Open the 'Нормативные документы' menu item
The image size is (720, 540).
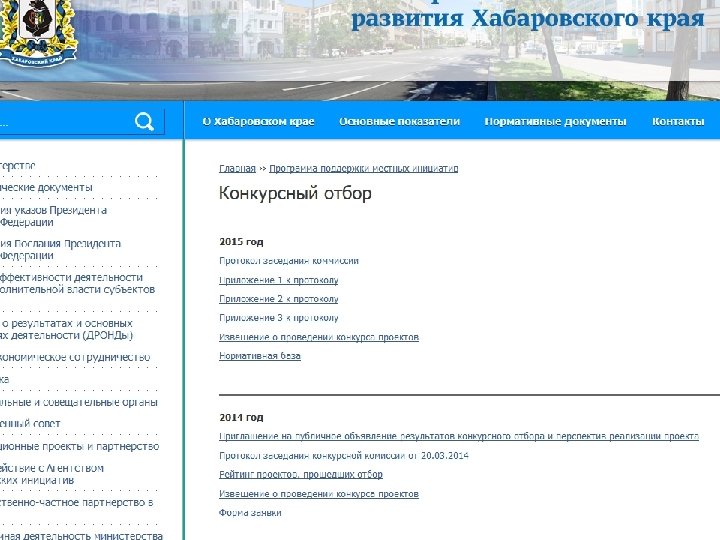tap(556, 122)
